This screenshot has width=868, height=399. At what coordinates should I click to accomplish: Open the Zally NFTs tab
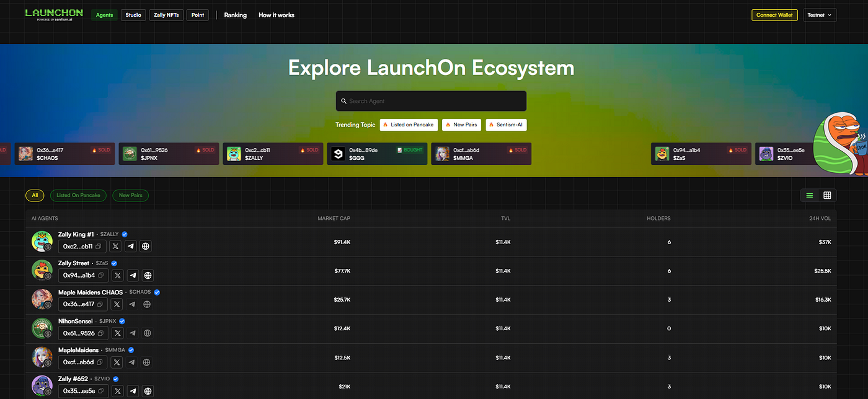[x=166, y=15]
